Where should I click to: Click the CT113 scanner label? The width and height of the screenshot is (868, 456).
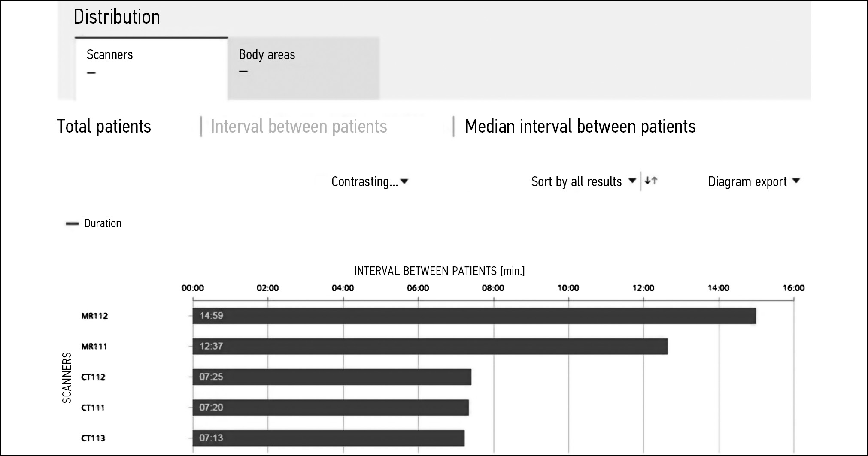pos(93,438)
